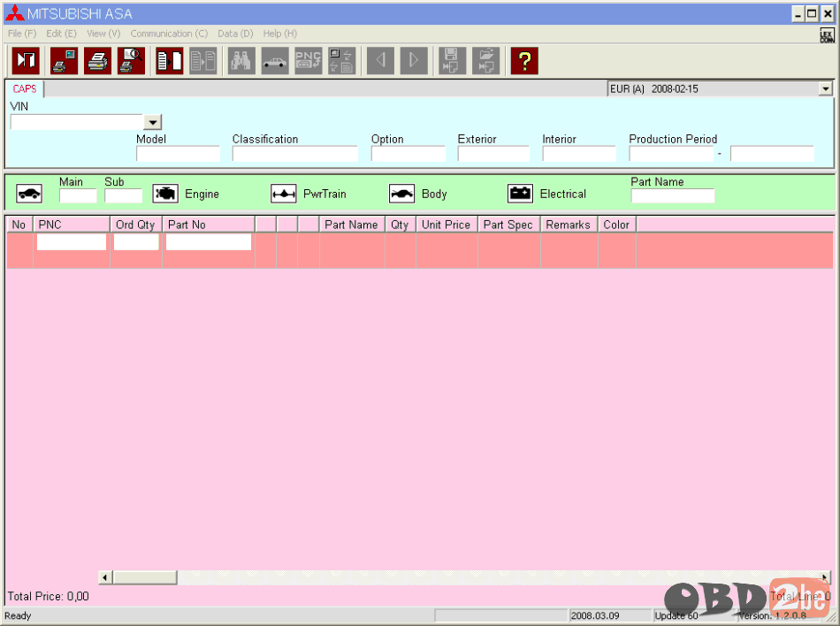Click the exit door toolbar icon
This screenshot has height=626, width=840.
tap(26, 60)
